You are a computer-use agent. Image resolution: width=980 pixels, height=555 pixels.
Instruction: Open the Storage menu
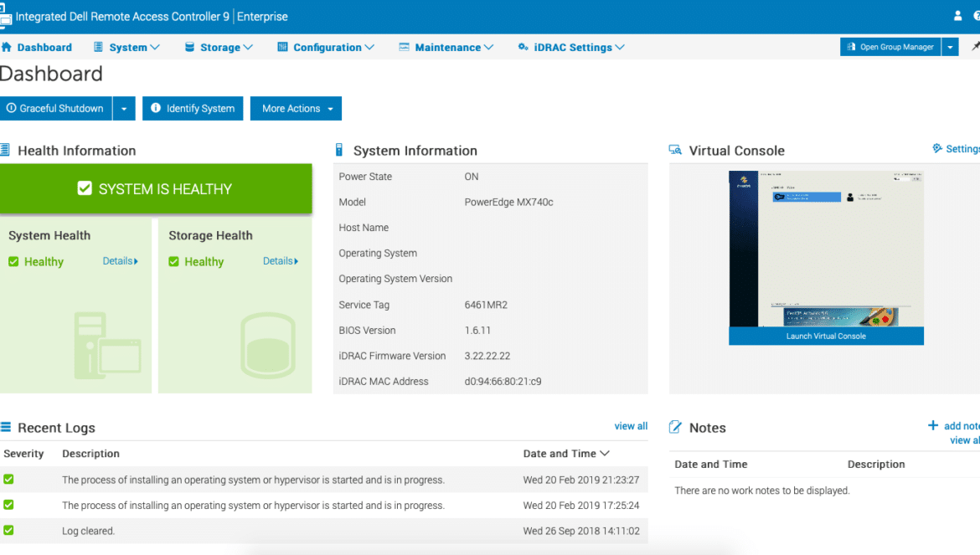[x=219, y=47]
